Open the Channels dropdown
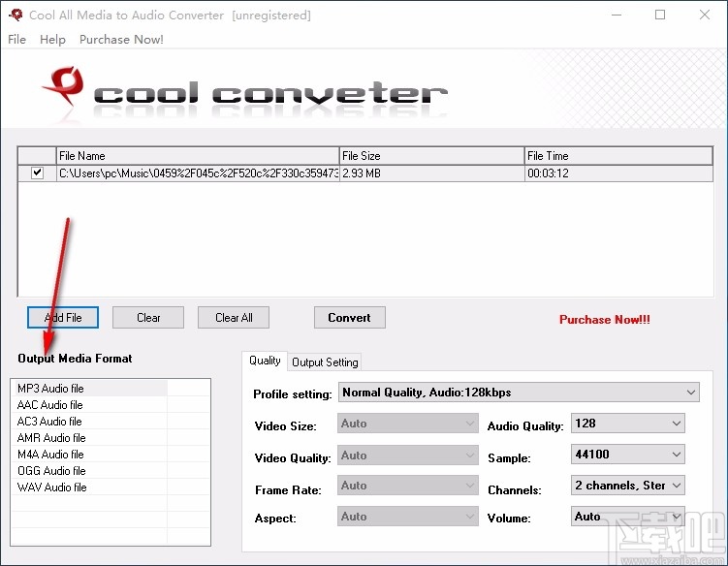 [628, 486]
